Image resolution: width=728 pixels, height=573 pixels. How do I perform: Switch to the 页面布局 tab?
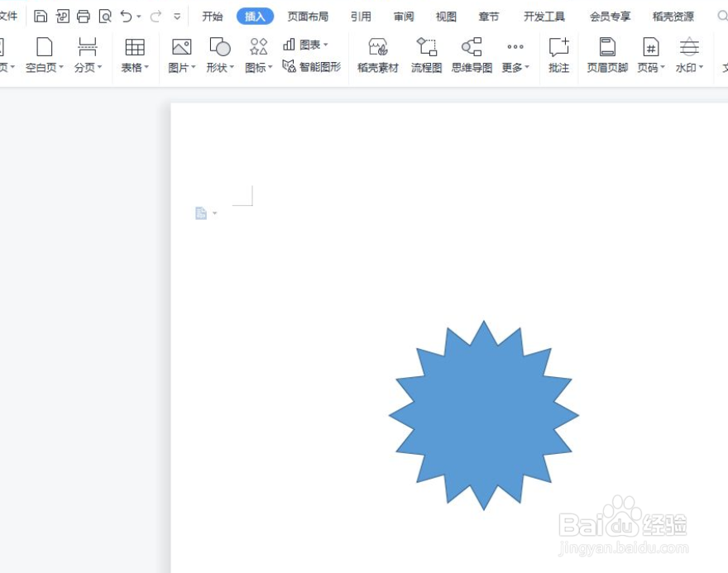(308, 17)
